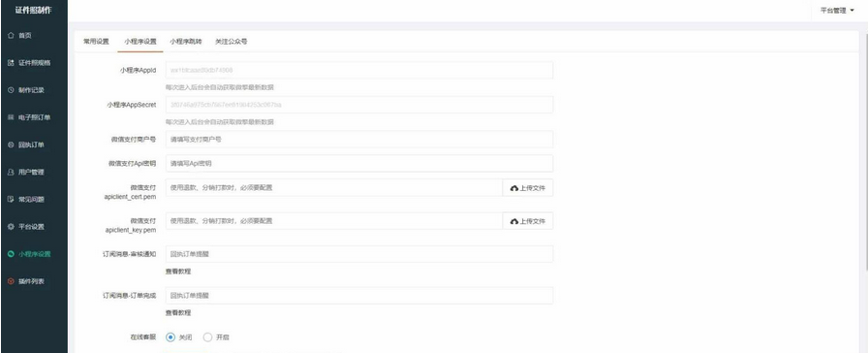Open the 小程序跳转 tab
This screenshot has height=353, width=868.
[186, 42]
